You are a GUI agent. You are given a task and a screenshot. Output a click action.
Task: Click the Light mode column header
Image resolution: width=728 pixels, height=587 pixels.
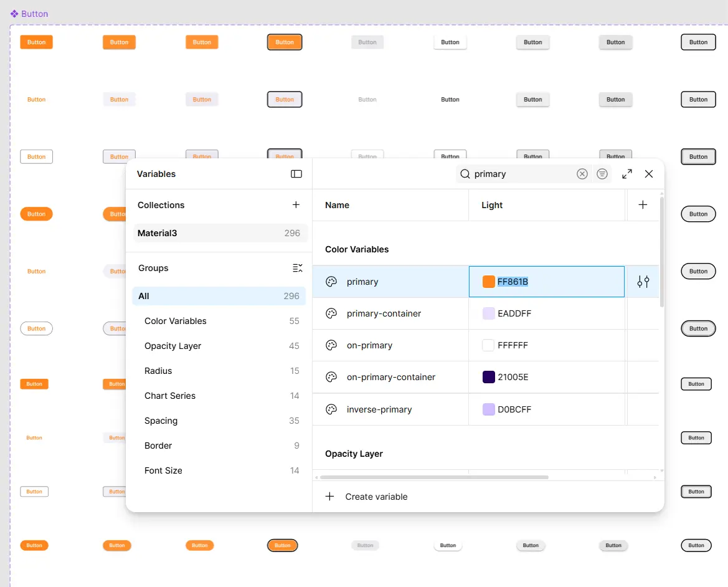(x=492, y=205)
